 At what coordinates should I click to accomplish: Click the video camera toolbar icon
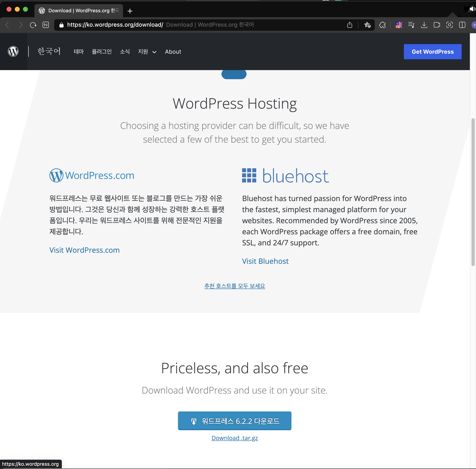(437, 25)
